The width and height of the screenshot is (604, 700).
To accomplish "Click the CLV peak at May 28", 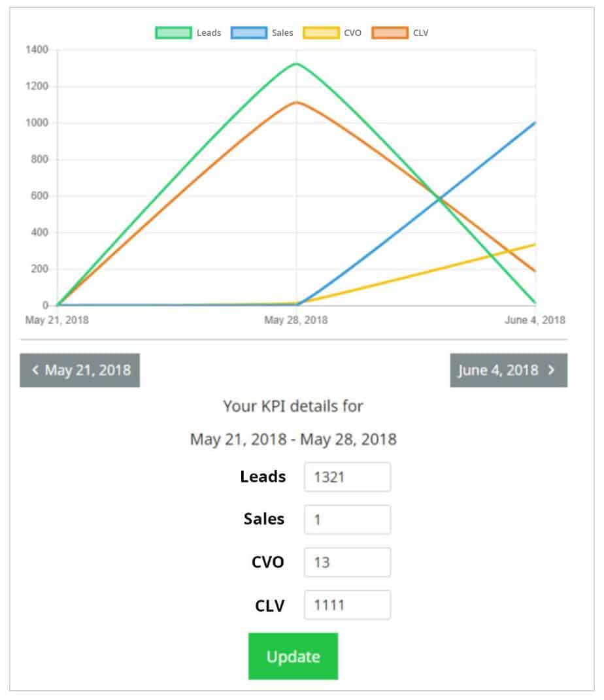I will point(296,102).
